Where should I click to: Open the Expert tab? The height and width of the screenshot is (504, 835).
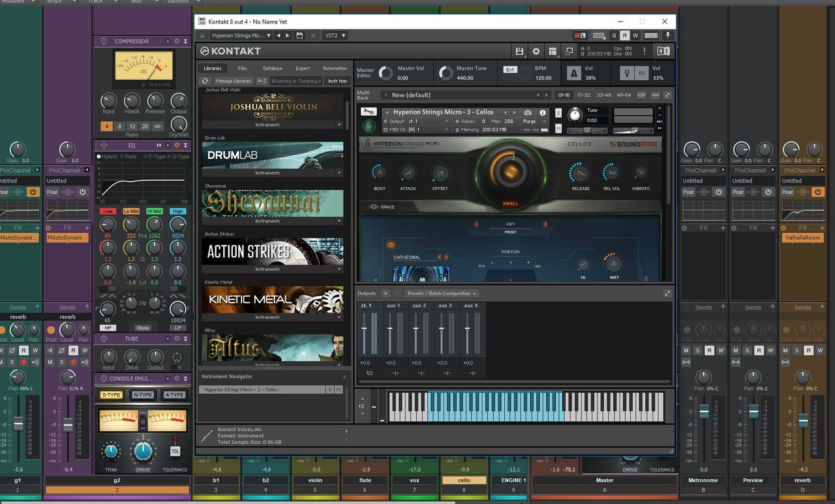coord(303,68)
